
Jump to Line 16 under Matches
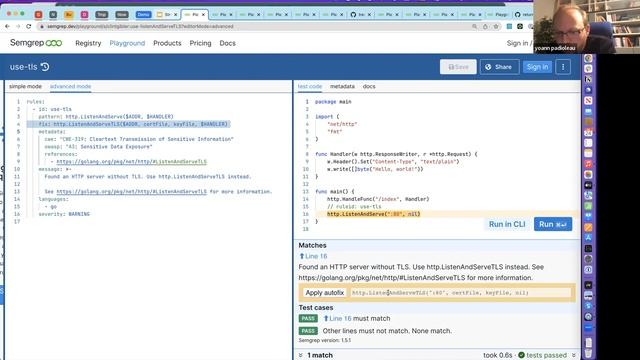(x=313, y=256)
